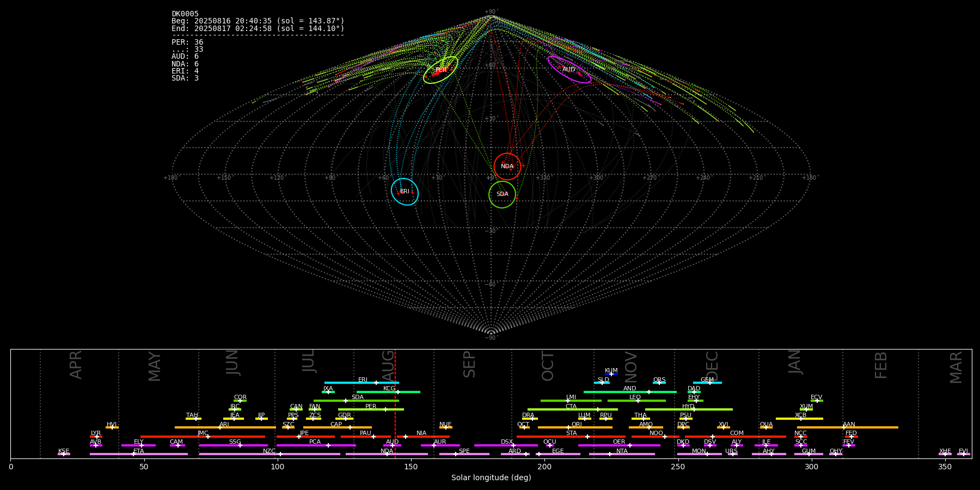Screen dimensions: 980x490
Task: Click the ARI shower bar in timeline
Action: pos(225,427)
